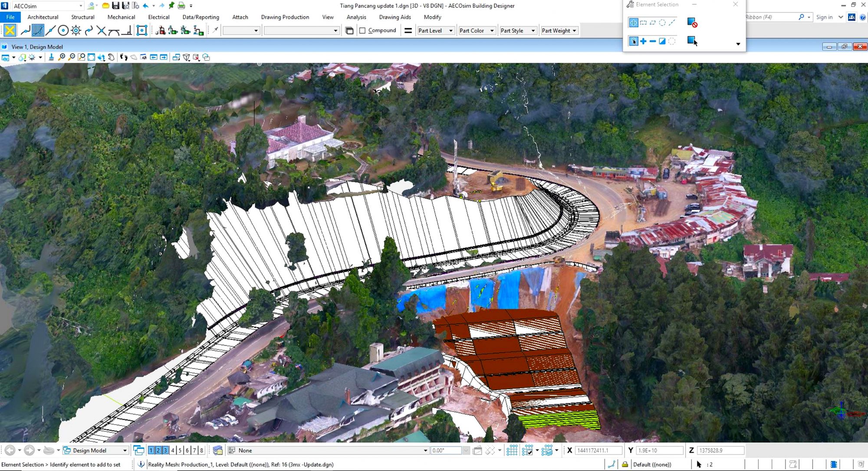Image resolution: width=868 pixels, height=471 pixels.
Task: Click the Add mode plus icon
Action: [x=643, y=41]
